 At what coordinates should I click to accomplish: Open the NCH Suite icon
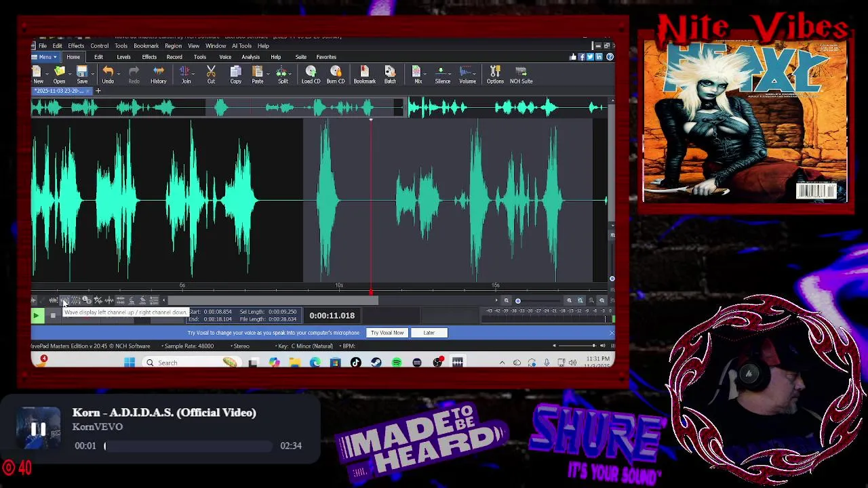521,75
